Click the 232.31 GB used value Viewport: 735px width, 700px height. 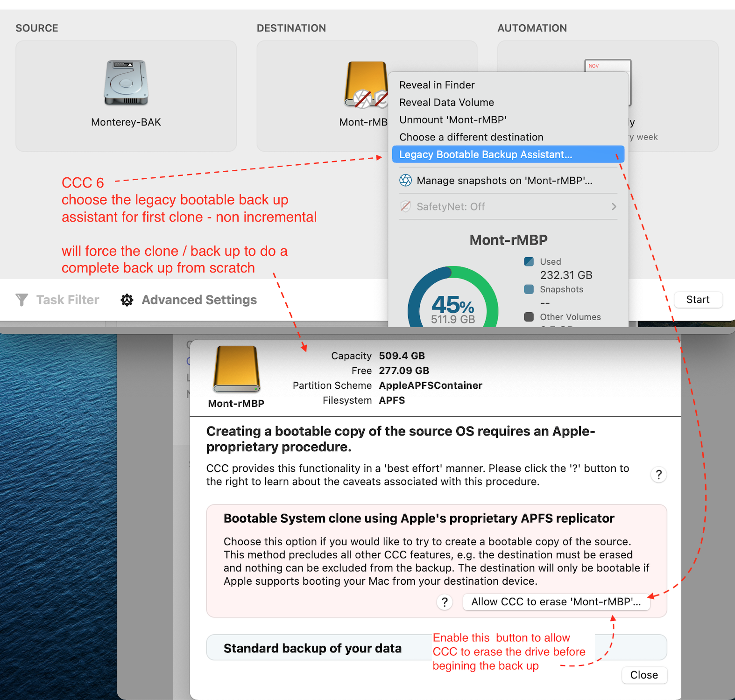point(566,275)
